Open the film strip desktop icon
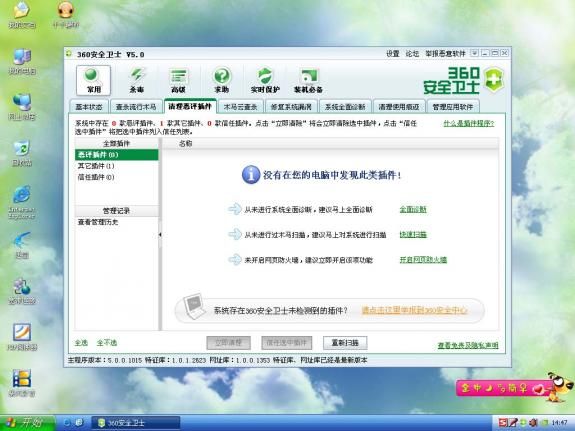This screenshot has width=575, height=431. click(x=22, y=383)
